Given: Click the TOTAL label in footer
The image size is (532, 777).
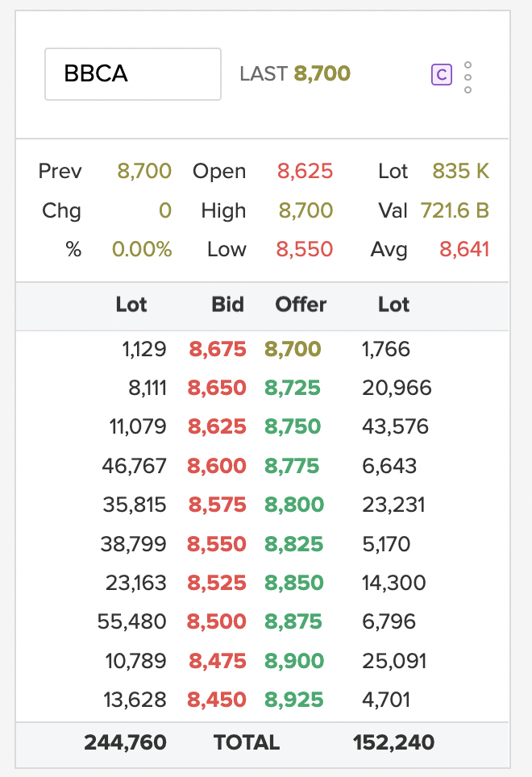Looking at the screenshot, I should coord(247,743).
